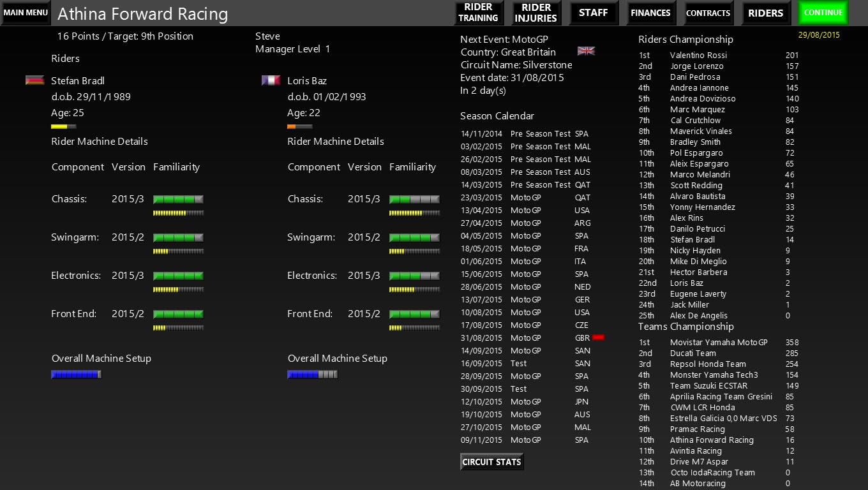The height and width of the screenshot is (490, 868).
Task: Click Stefan Bradl's yellow age bar
Action: [x=63, y=126]
